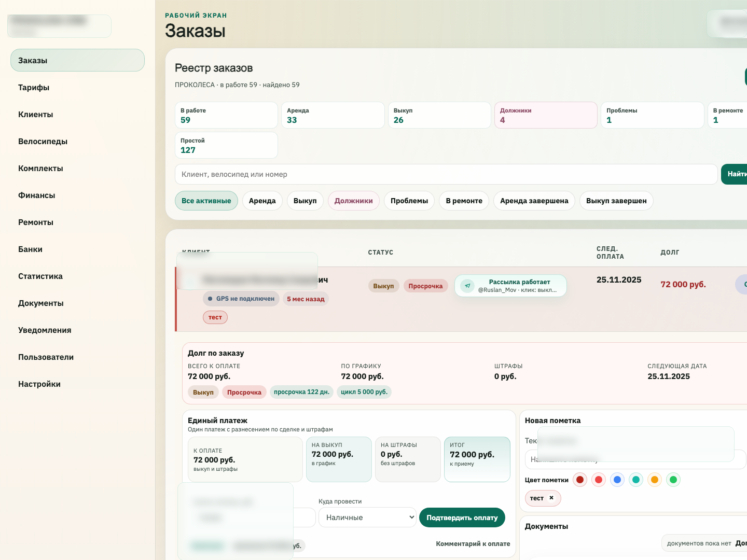Pick the orange note color
Viewport: 747px width, 560px height.
[x=655, y=480]
